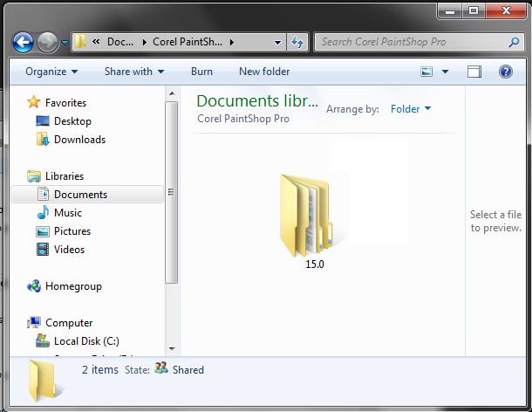
Task: Select Libraries in the navigation pane
Action: click(x=65, y=176)
